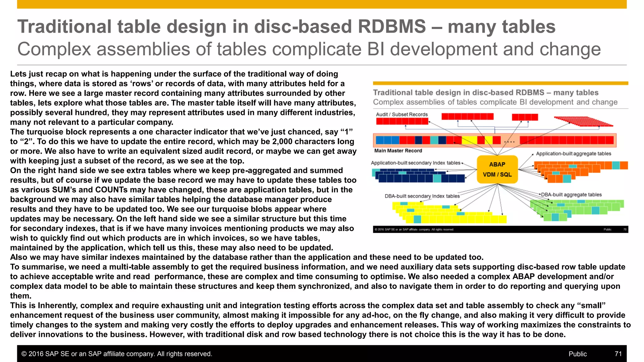Click the red main master record row
Screen dimensions: 644x362
click(495, 140)
